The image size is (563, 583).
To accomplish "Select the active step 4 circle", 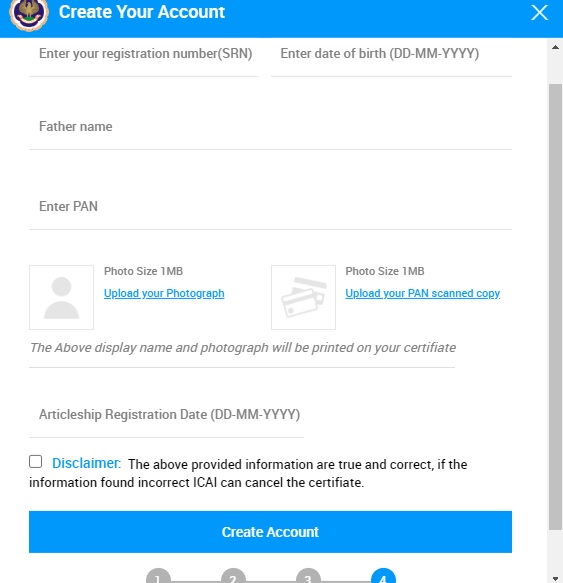I will [x=383, y=576].
